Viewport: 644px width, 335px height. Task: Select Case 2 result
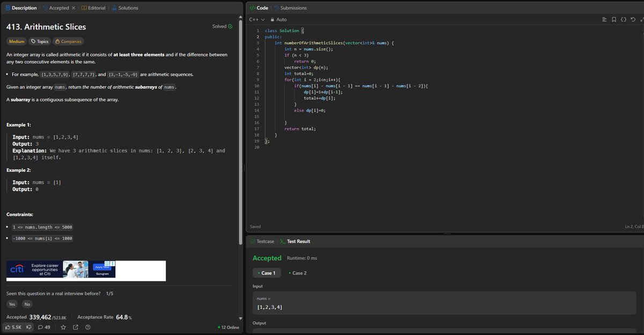(x=297, y=273)
